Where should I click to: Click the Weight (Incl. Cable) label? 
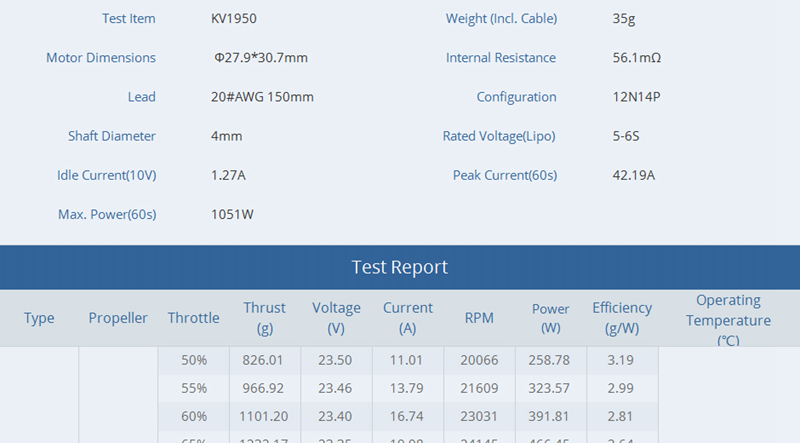501,19
